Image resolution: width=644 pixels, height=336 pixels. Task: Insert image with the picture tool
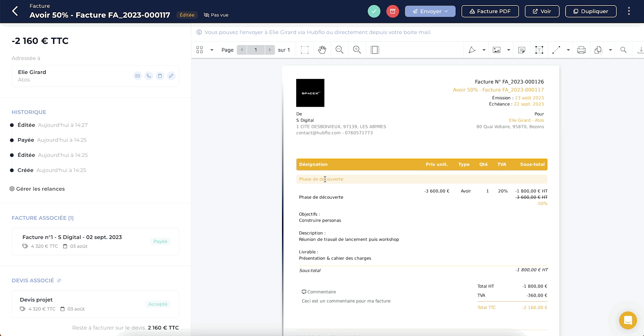[497, 50]
